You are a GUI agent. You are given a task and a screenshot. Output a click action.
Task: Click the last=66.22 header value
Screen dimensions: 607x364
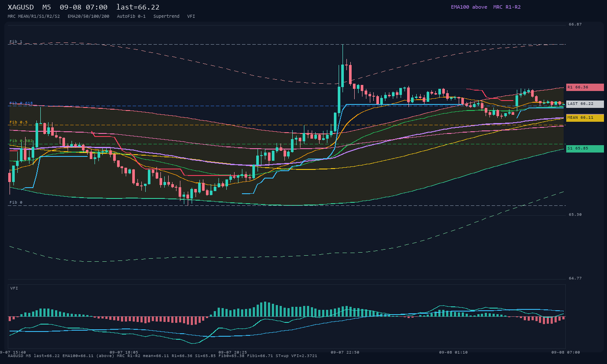[x=138, y=7]
